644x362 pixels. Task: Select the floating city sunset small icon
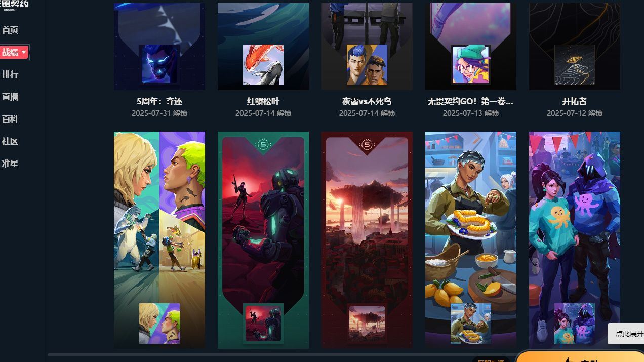tap(367, 324)
